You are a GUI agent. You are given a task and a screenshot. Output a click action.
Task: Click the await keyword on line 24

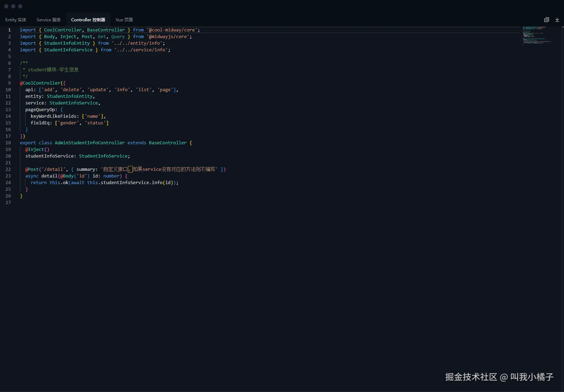[78, 183]
